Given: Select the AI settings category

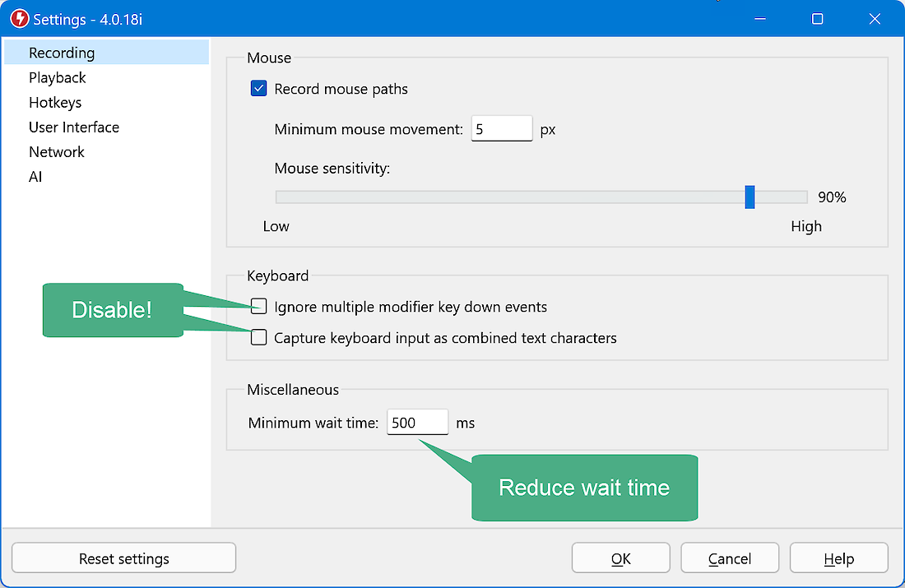Looking at the screenshot, I should [x=35, y=176].
